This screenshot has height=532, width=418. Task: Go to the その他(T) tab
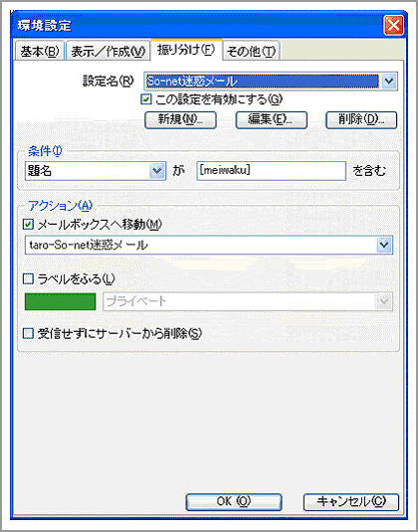coord(251,52)
